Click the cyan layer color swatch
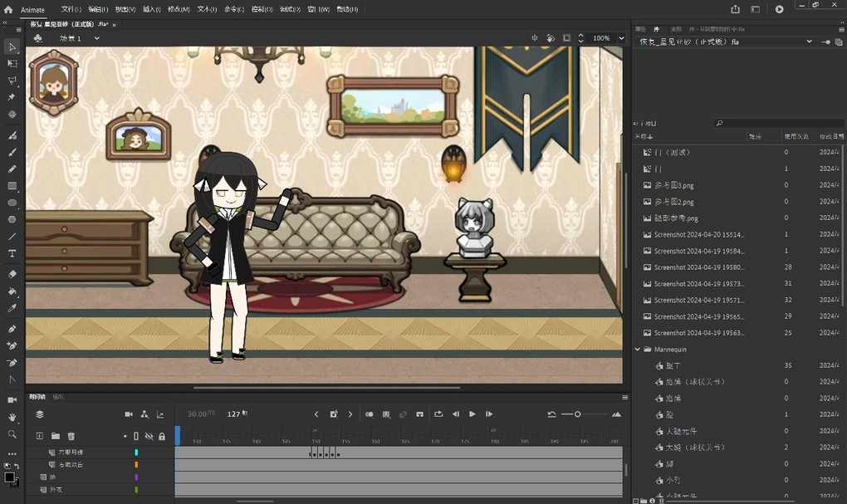 click(x=136, y=453)
